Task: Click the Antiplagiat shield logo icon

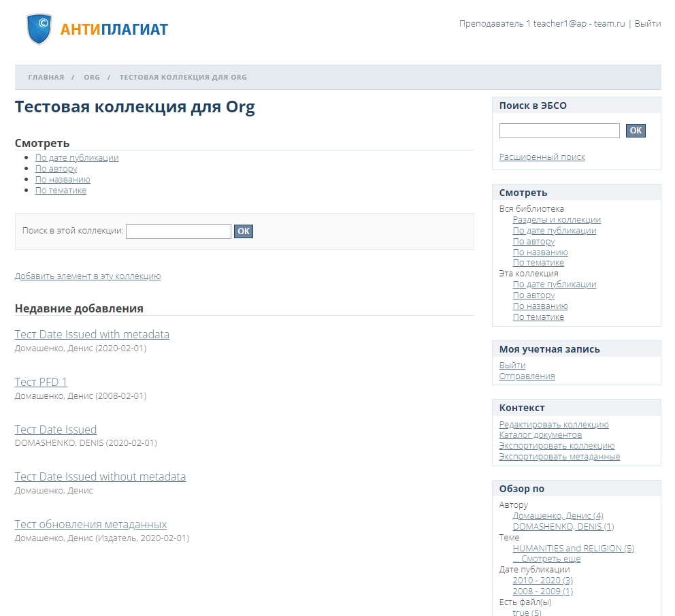Action: click(39, 29)
